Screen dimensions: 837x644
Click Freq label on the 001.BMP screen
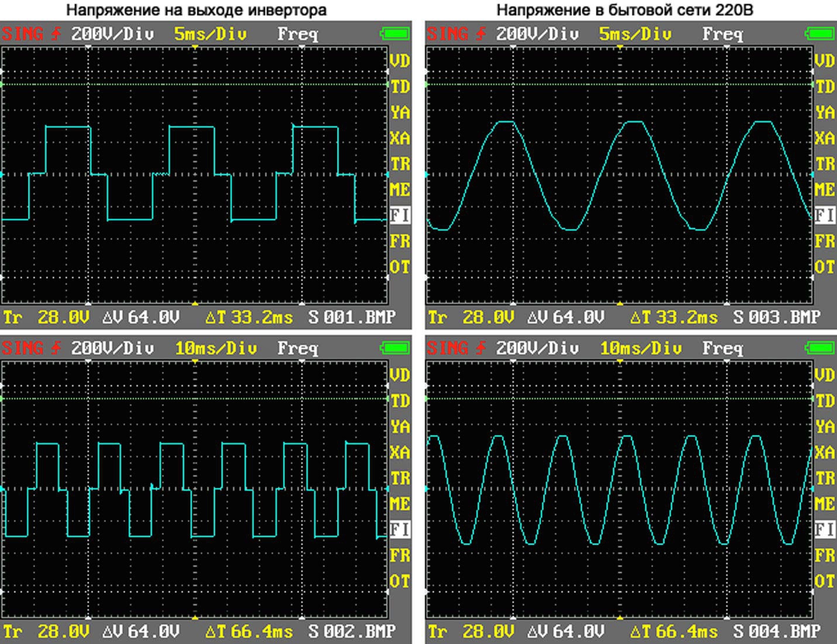click(x=298, y=35)
